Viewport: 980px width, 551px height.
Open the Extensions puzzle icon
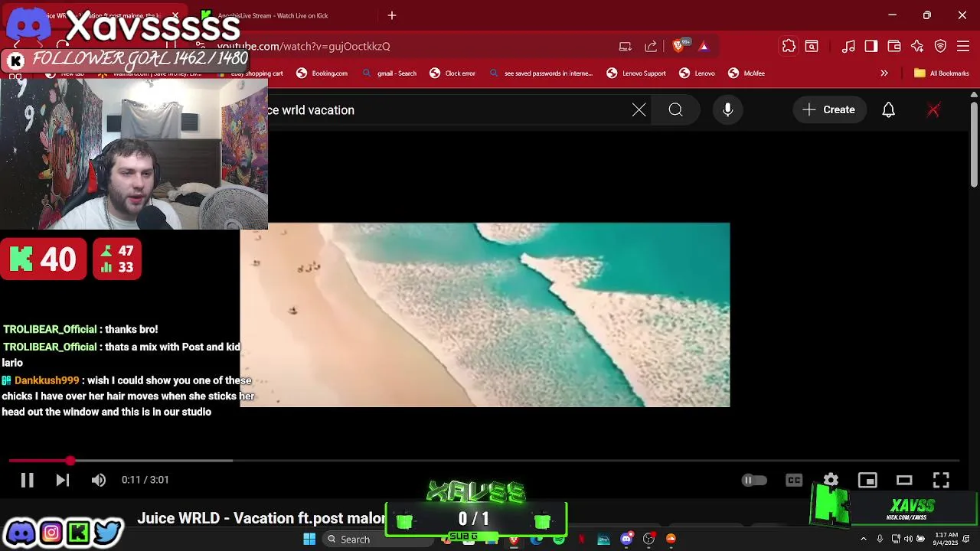pyautogui.click(x=789, y=46)
